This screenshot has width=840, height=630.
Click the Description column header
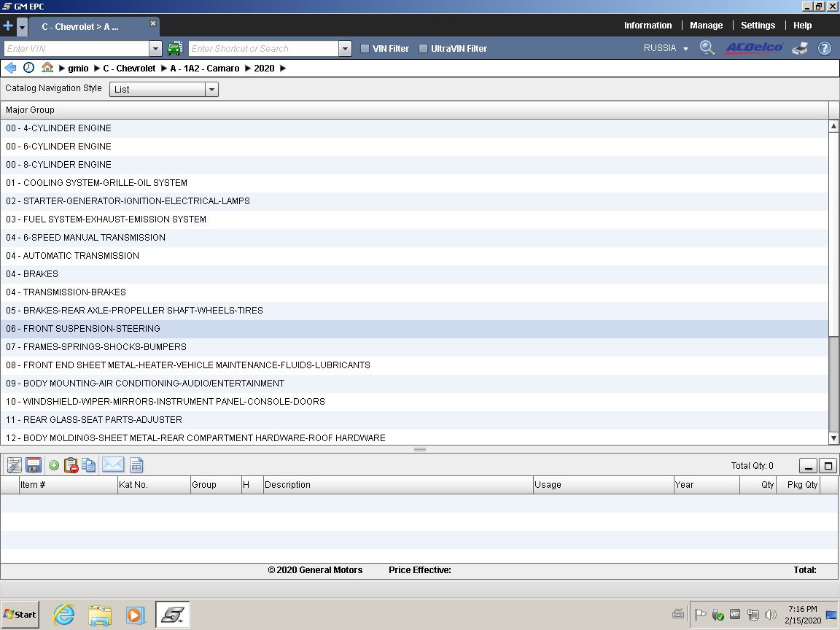pos(398,485)
